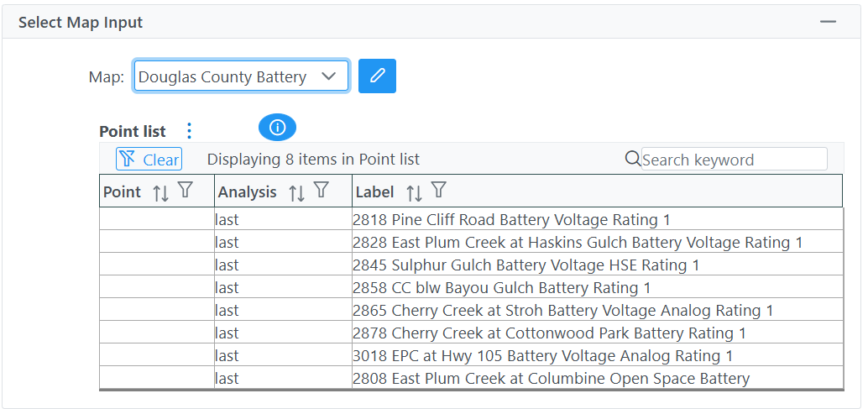
Task: Click the blue pencil edit map button
Action: [377, 76]
